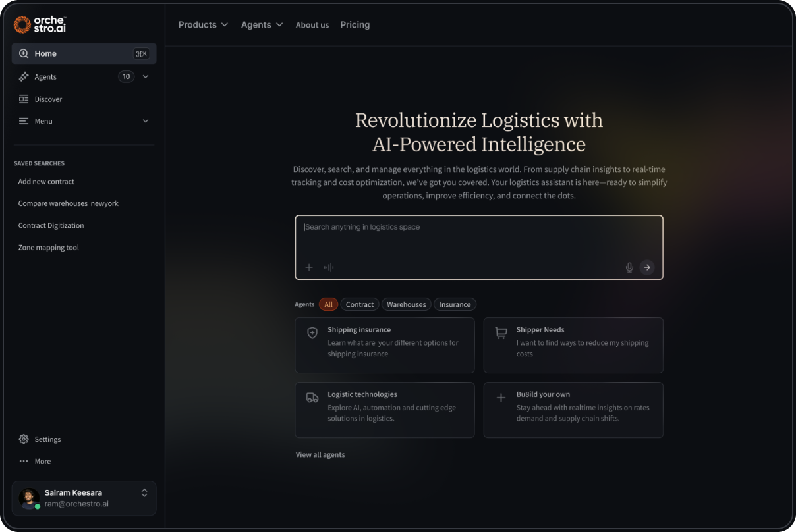
Task: Select the Insurance agent filter pill
Action: point(455,304)
